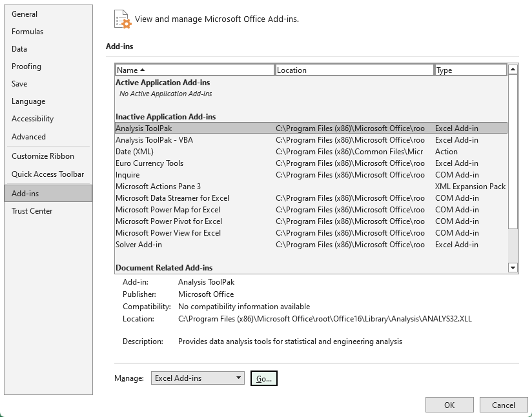Click the Go... button
This screenshot has height=417, width=532.
pos(264,378)
